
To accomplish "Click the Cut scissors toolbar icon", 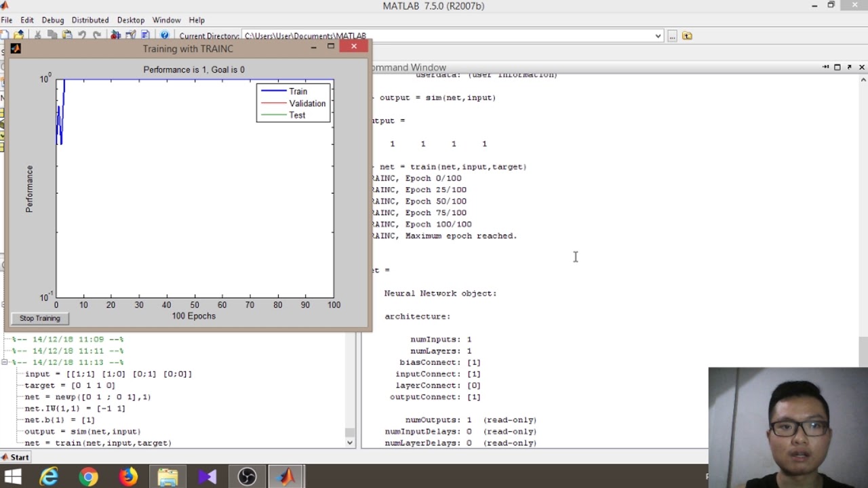I will point(37,35).
